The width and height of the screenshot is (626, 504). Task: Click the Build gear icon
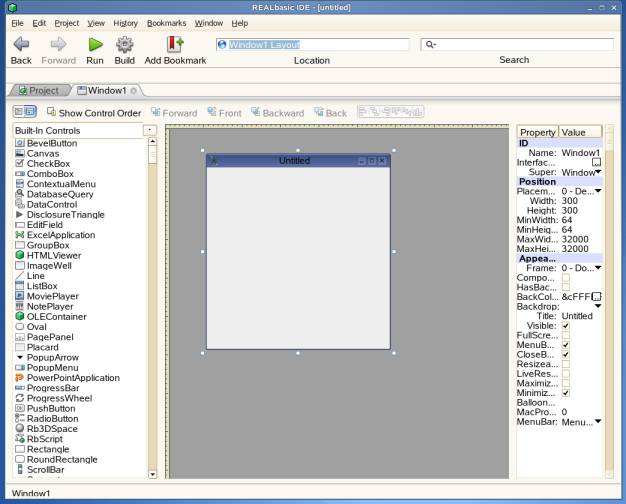point(125,44)
